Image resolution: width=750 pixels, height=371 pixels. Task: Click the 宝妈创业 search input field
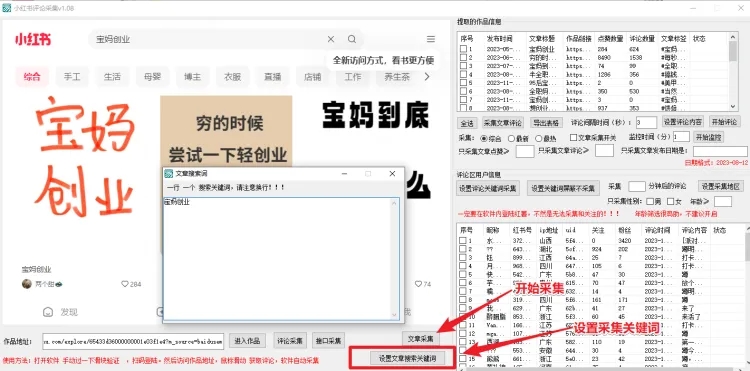(209, 39)
